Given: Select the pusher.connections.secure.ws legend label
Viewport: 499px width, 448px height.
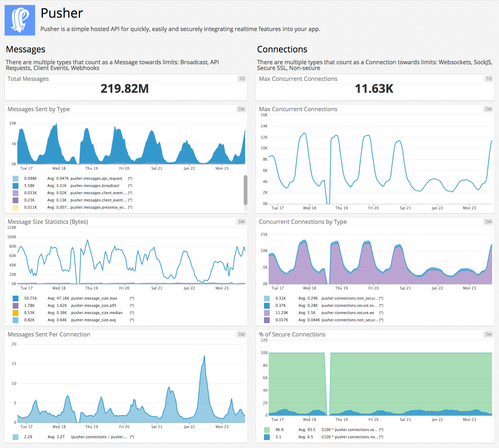Looking at the screenshot, I should coord(348,313).
